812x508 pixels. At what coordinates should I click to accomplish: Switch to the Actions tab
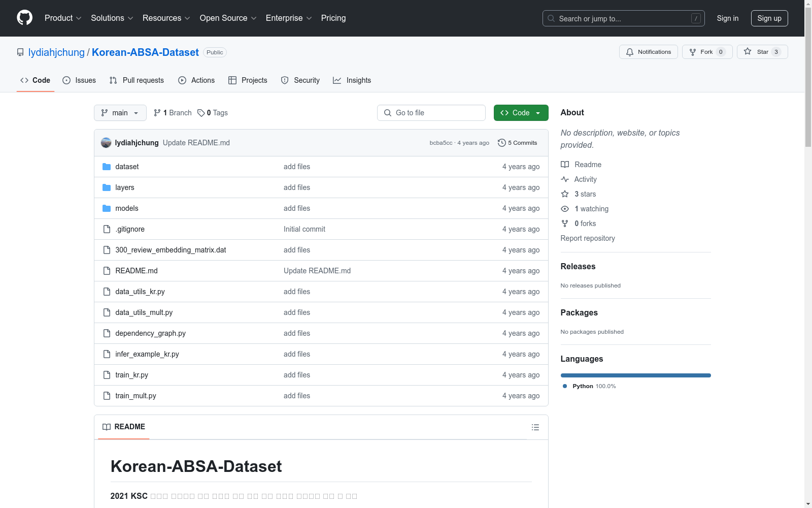196,80
